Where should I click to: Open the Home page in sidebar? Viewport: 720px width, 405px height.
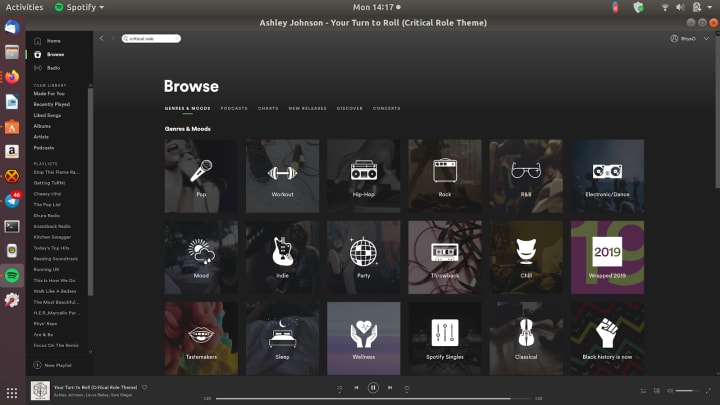point(53,41)
